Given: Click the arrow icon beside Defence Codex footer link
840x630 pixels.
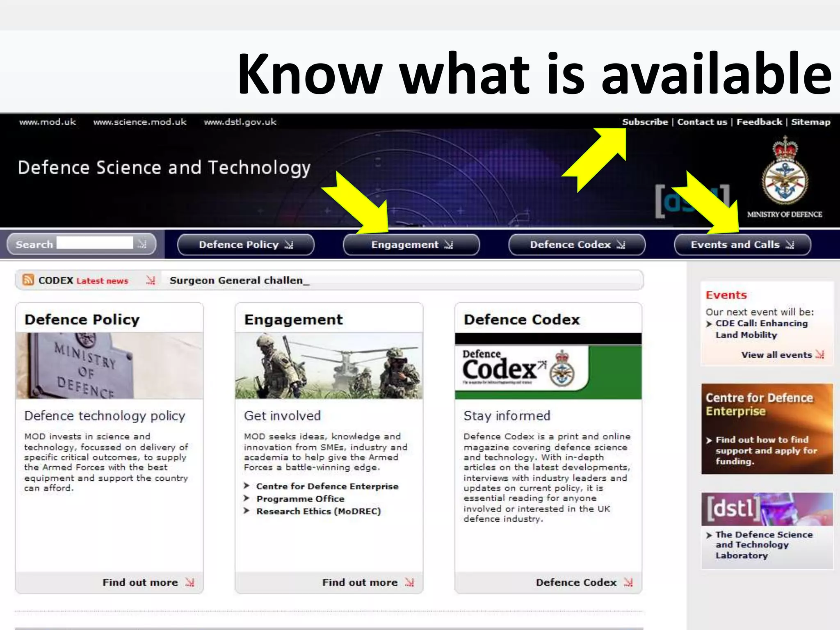Looking at the screenshot, I should pyautogui.click(x=628, y=582).
